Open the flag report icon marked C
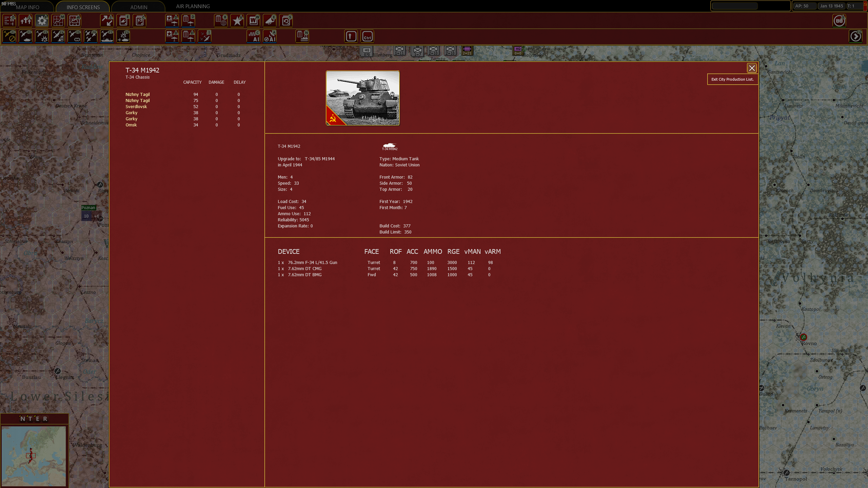The image size is (868, 488). coord(139,21)
